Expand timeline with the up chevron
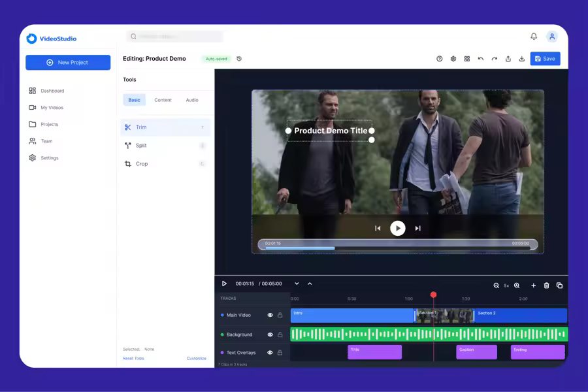588x392 pixels. [310, 284]
